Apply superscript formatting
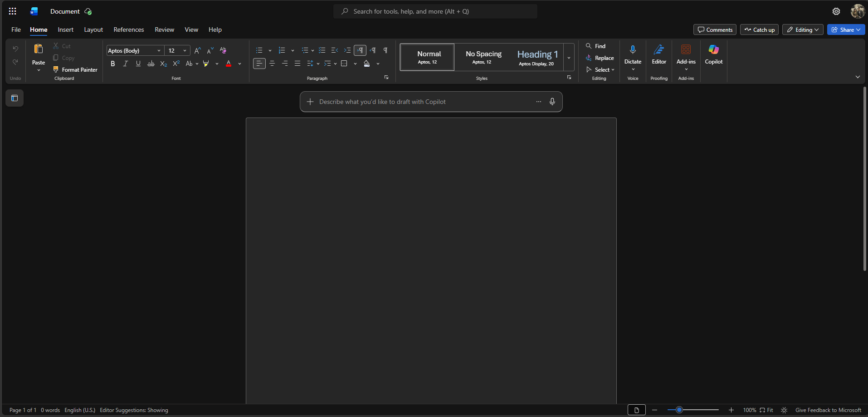The height and width of the screenshot is (417, 868). (x=176, y=64)
